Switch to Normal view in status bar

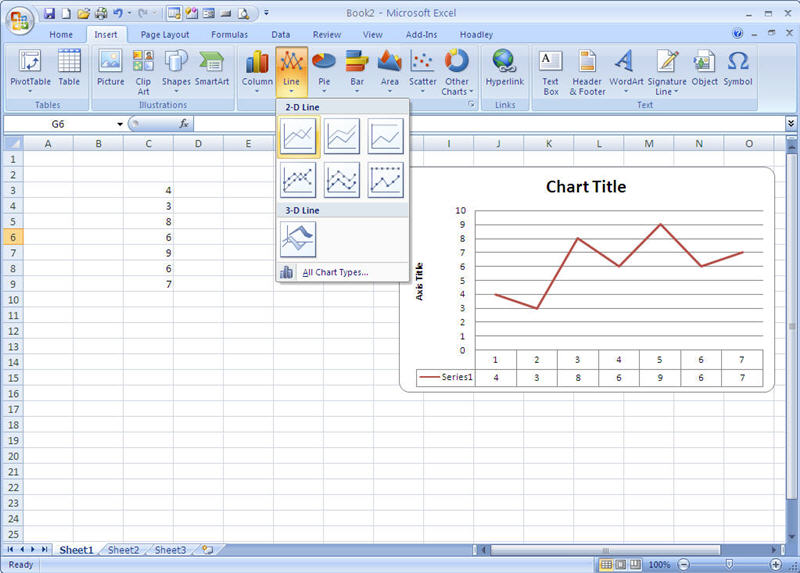pyautogui.click(x=606, y=564)
